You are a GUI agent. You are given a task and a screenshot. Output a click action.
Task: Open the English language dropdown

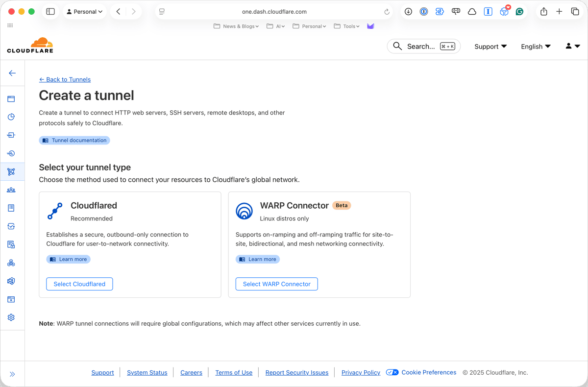[x=536, y=47]
